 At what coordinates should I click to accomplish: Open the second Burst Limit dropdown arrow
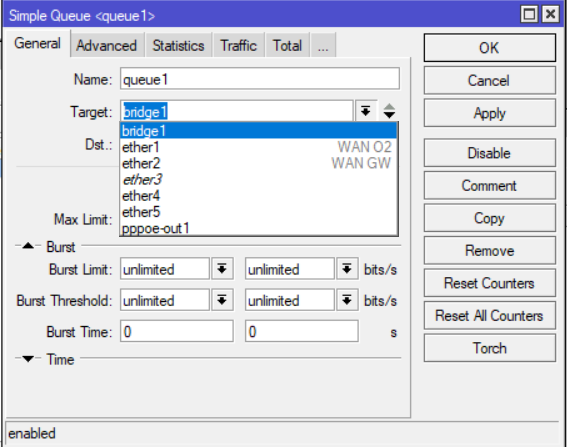[x=347, y=269]
